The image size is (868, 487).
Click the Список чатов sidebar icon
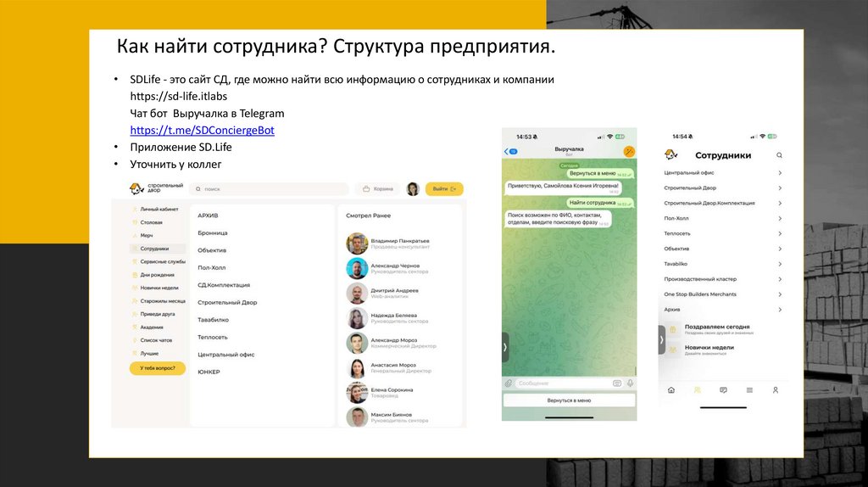(135, 340)
